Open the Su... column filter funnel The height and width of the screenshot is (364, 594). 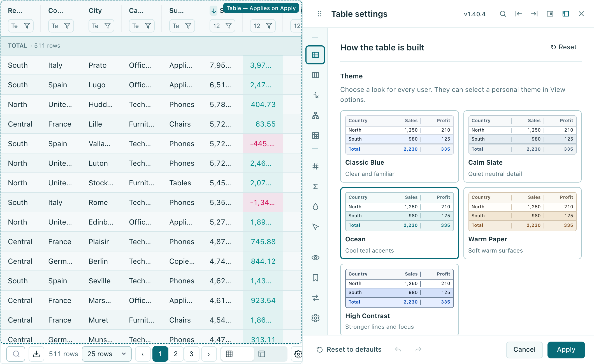click(x=188, y=26)
